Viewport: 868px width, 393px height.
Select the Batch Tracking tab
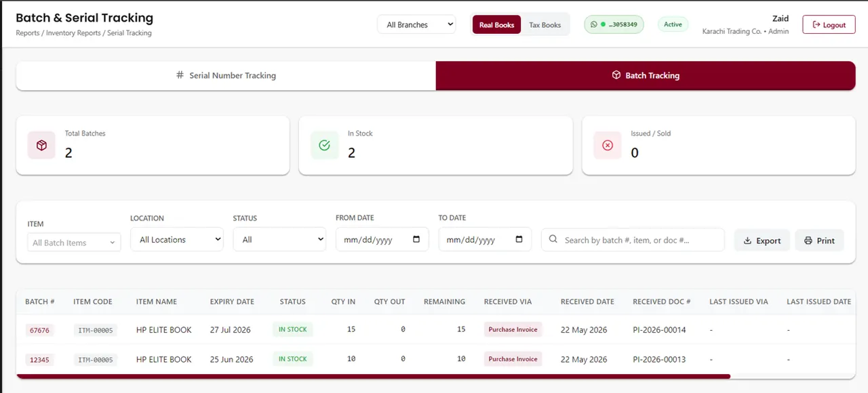(646, 75)
